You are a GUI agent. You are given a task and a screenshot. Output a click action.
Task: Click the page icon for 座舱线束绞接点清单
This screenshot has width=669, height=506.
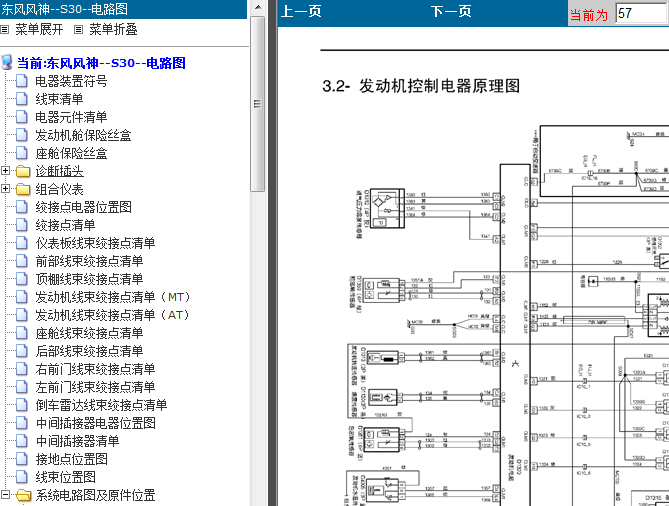22,333
